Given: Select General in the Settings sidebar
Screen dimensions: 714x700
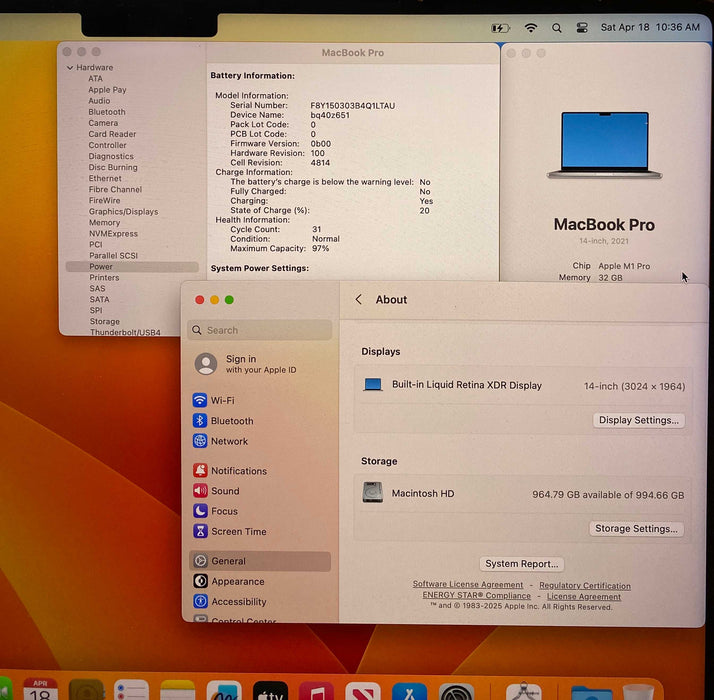Looking at the screenshot, I should tap(260, 561).
